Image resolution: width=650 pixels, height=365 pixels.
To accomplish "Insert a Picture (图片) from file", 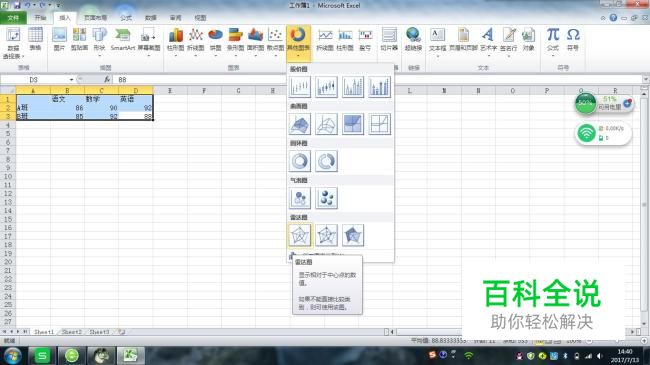I will tap(59, 39).
